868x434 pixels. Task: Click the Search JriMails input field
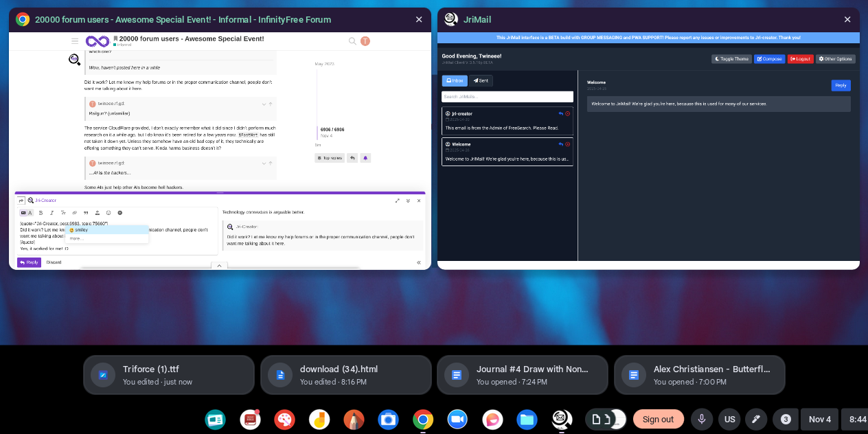pos(507,97)
